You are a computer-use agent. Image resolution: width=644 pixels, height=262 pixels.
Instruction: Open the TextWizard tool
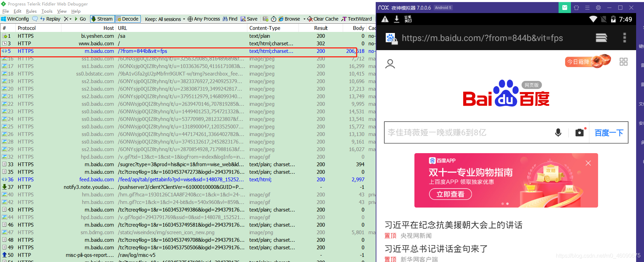[x=357, y=19]
